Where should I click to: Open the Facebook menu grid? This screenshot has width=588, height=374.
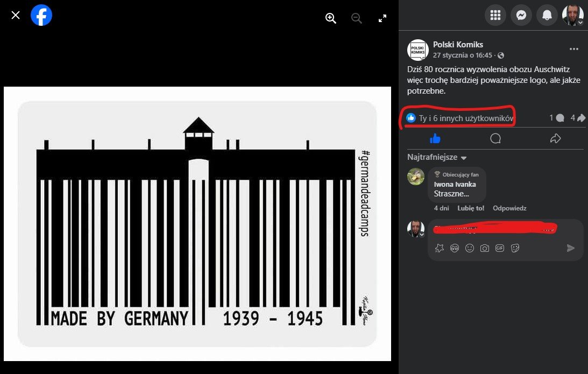(495, 15)
